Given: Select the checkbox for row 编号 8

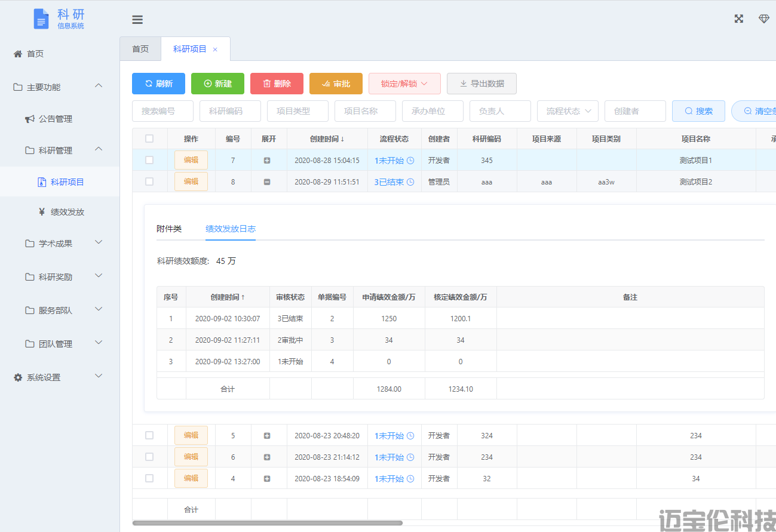Looking at the screenshot, I should click(149, 182).
